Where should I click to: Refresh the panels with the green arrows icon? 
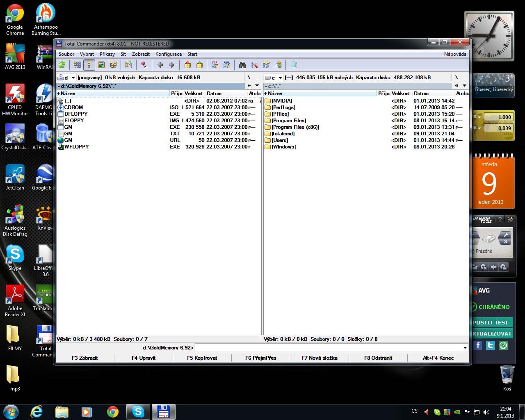[x=62, y=65]
